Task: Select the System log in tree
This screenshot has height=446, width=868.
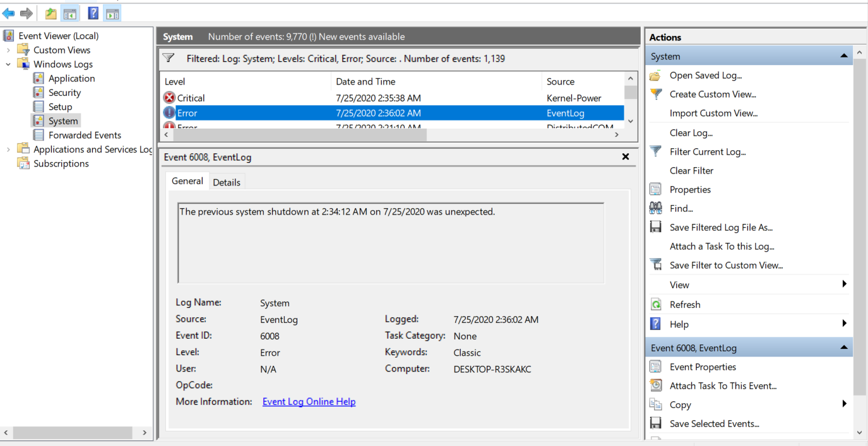Action: (63, 121)
